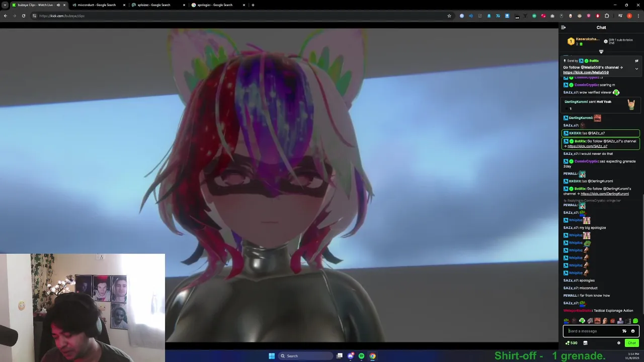This screenshot has width=644, height=362.
Task: Pick the green round creature quick emote
Action: coord(582,321)
